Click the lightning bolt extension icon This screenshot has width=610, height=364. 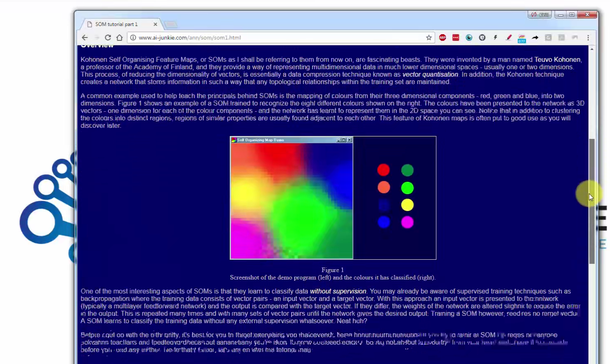[x=495, y=38]
